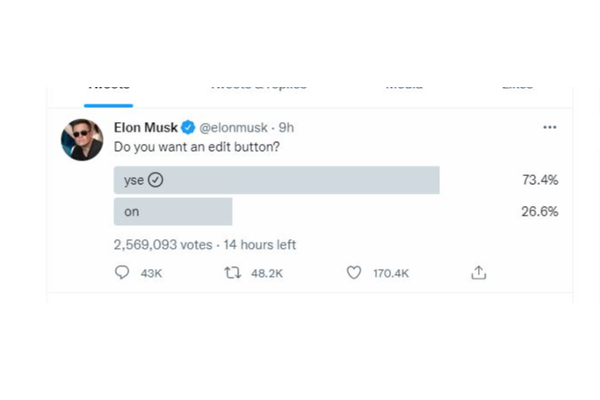Like the tweet with heart icon

353,272
